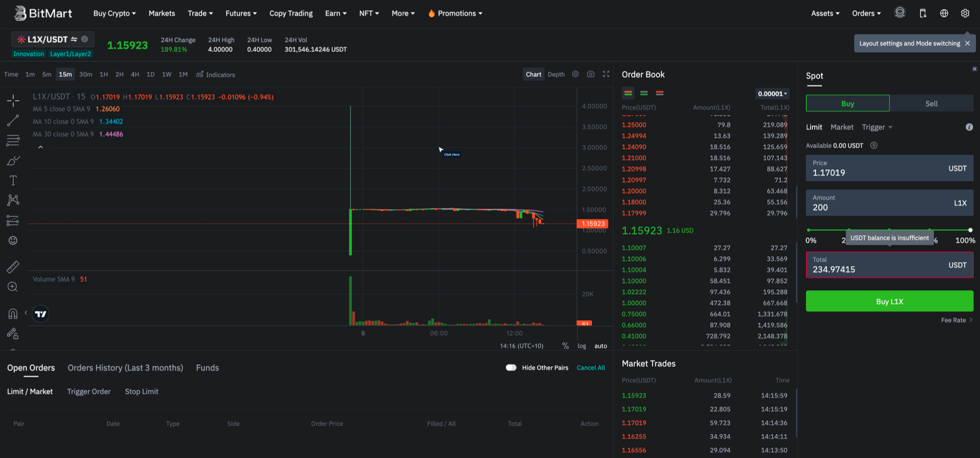Expand chart to fullscreen
Viewport: 980px width, 458px height.
pos(606,74)
